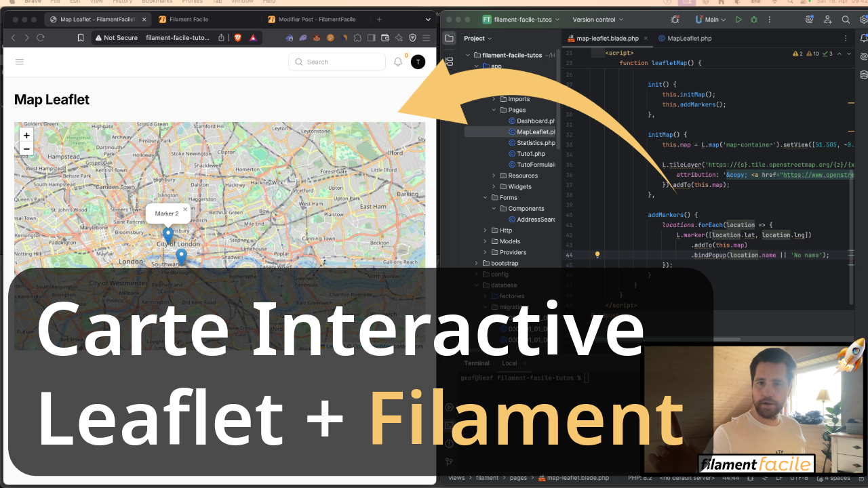Open the Project tool window folder icon
The height and width of the screenshot is (488, 868).
[x=449, y=39]
